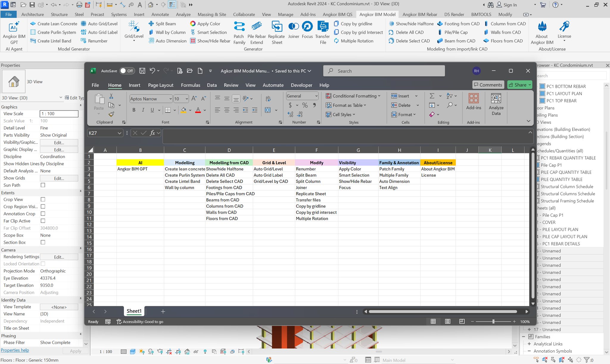Toggle the Excel AutoSave switch
Viewport: 610px width, 364px height.
(127, 71)
